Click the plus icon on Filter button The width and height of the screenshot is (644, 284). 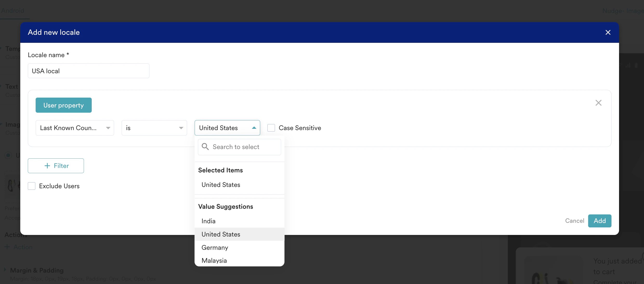pos(47,166)
